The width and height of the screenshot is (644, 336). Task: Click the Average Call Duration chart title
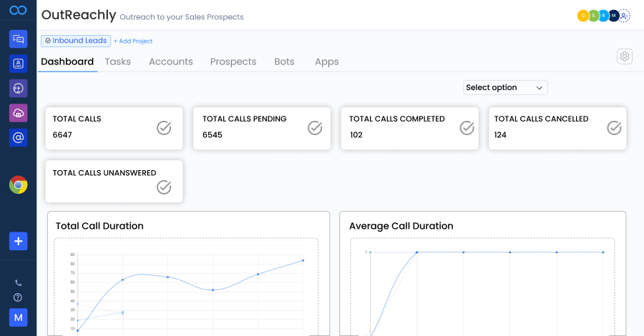point(401,226)
